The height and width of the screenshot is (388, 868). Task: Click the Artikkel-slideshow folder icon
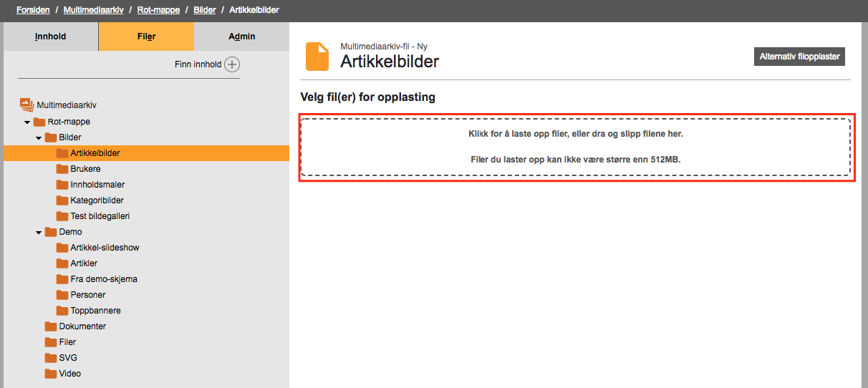62,248
